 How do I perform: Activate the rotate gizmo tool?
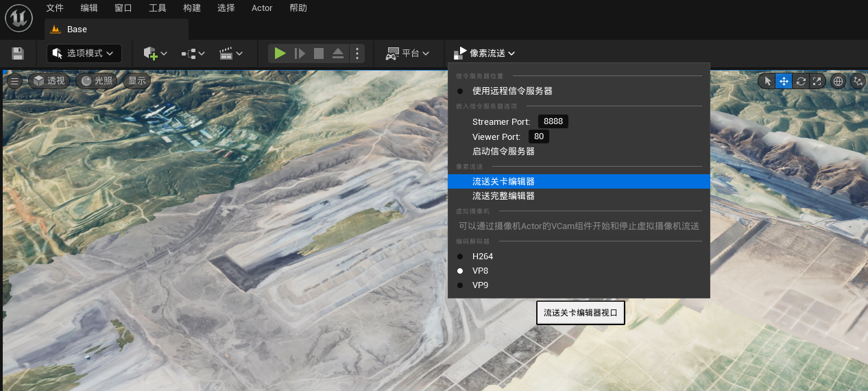click(800, 81)
